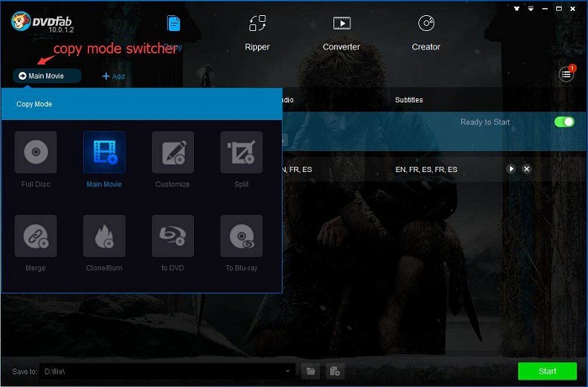Select the Clone/Burn mode icon
Screen dimensions: 588x387
click(x=104, y=236)
